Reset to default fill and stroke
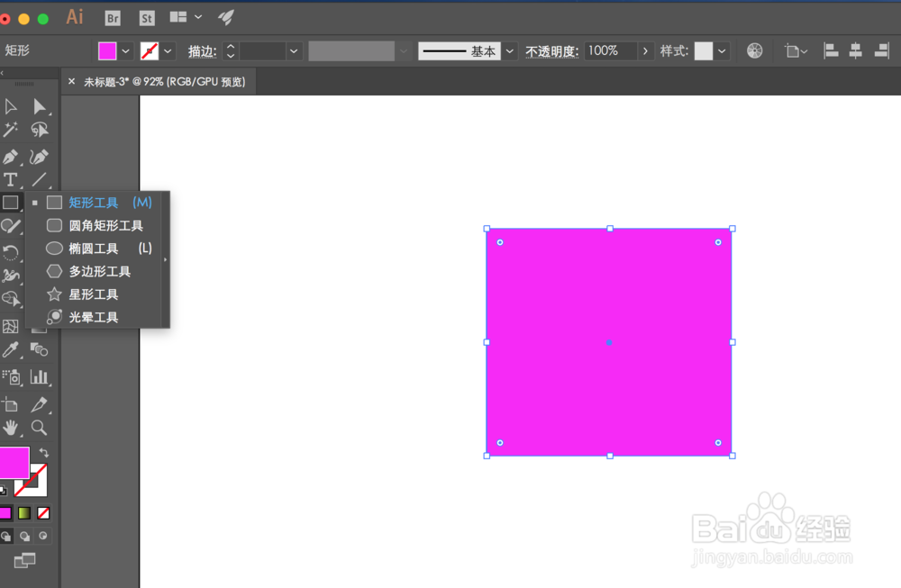Screen dimensions: 901x588 pyautogui.click(x=4, y=491)
